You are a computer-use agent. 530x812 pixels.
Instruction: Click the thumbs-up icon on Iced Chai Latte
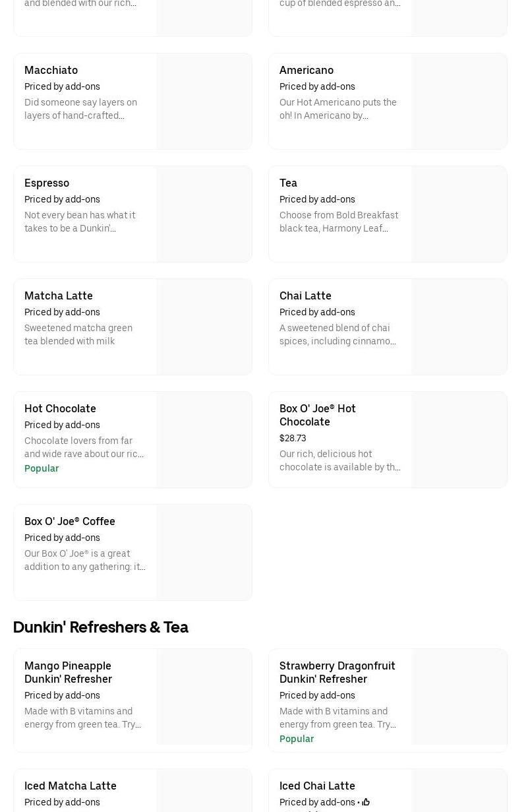[x=366, y=802]
